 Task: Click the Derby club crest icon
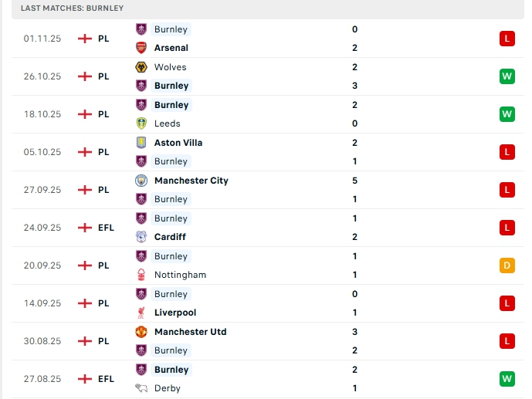[141, 388]
